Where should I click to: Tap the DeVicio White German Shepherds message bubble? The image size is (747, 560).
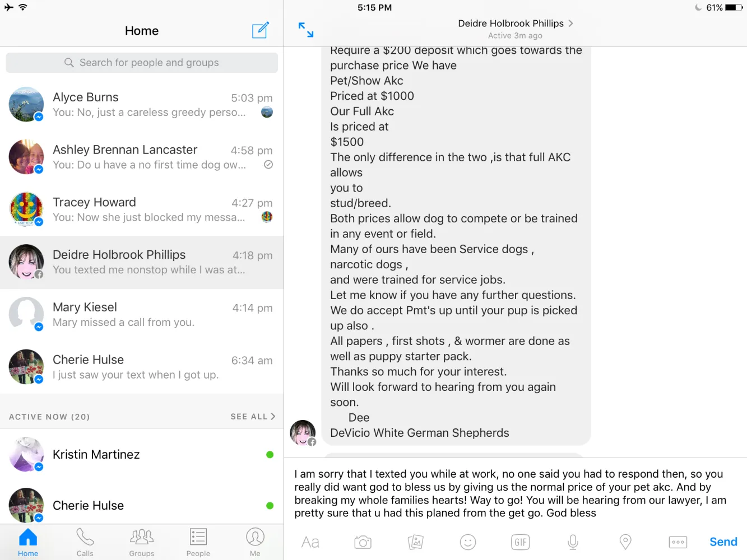pos(456,246)
